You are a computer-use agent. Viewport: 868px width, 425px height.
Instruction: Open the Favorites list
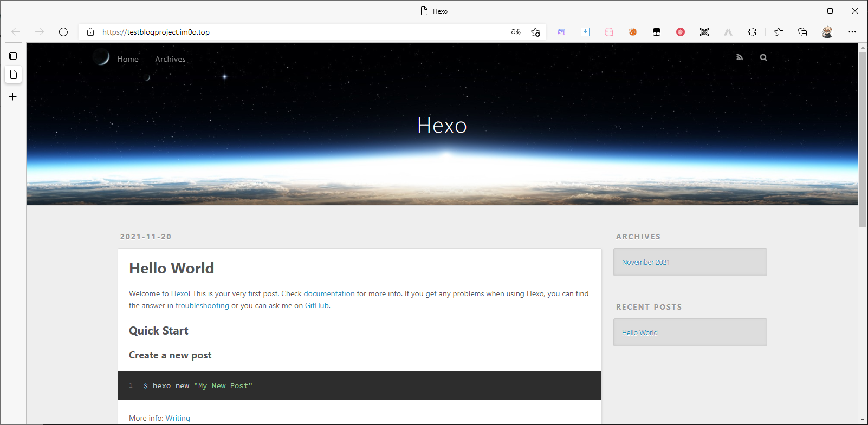[x=779, y=32]
